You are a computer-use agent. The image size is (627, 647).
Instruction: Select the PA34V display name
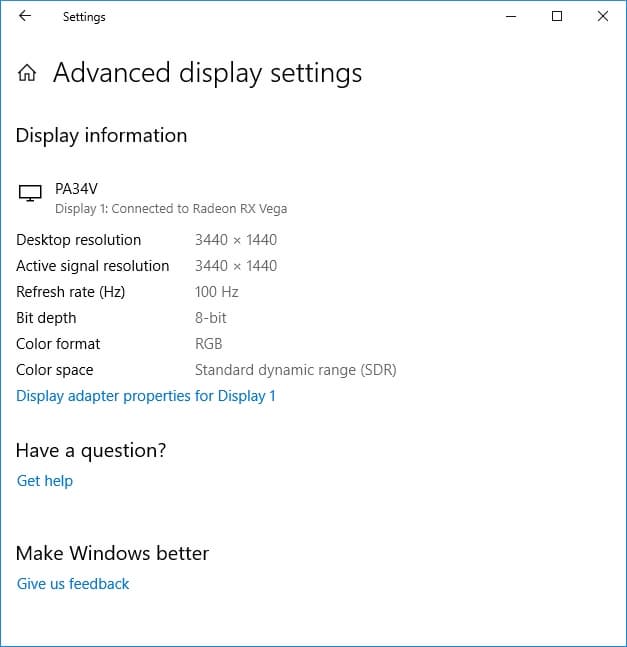(x=76, y=189)
